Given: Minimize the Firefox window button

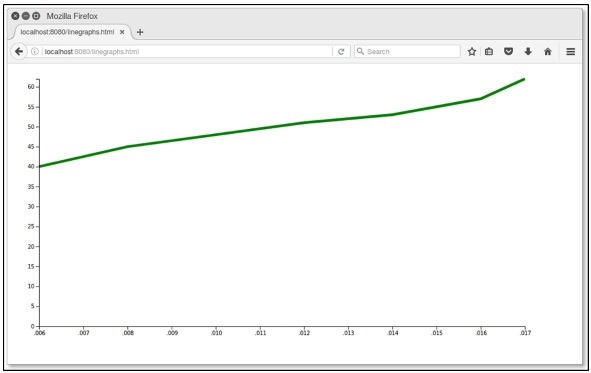Looking at the screenshot, I should pos(26,16).
